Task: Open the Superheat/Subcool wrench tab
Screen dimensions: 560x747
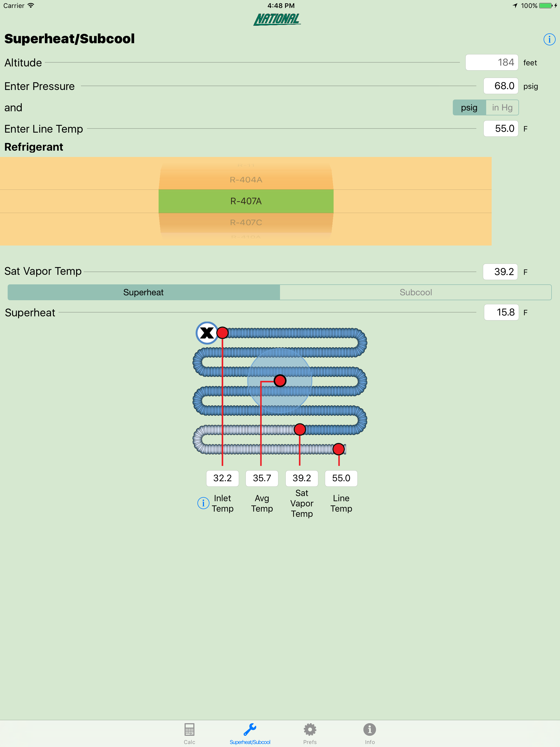Action: click(x=250, y=734)
